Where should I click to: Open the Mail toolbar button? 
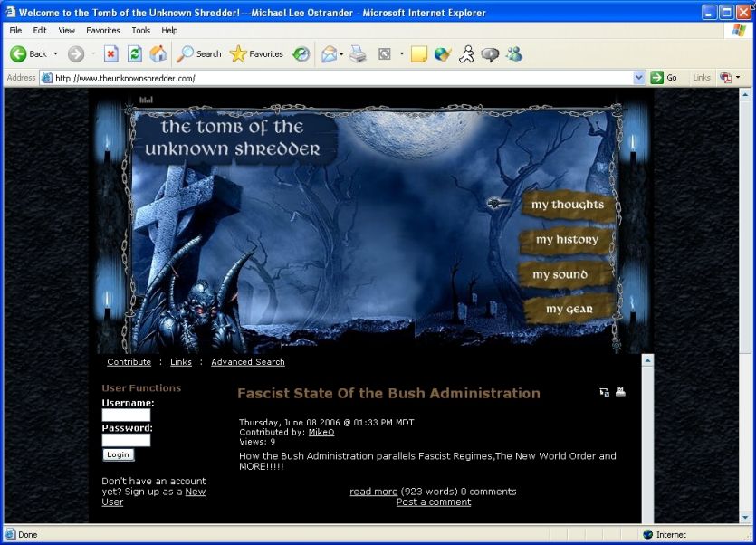(x=329, y=54)
